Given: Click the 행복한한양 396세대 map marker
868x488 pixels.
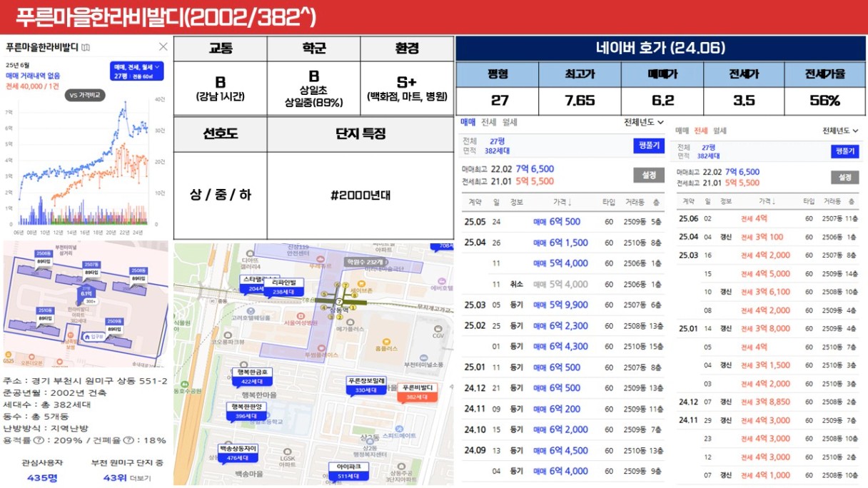Looking at the screenshot, I should (x=246, y=411).
